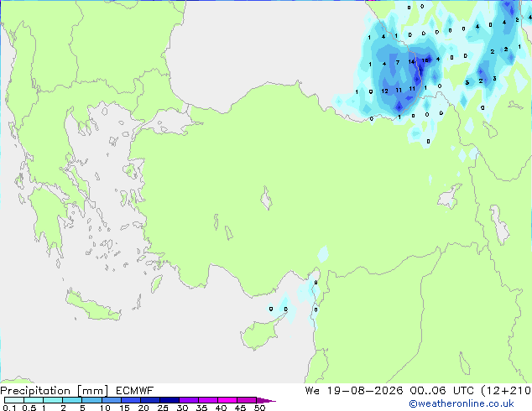Screen dimensions: 532x411
Task: Click the 35–40 mm legend swatch
Action: [207, 400]
